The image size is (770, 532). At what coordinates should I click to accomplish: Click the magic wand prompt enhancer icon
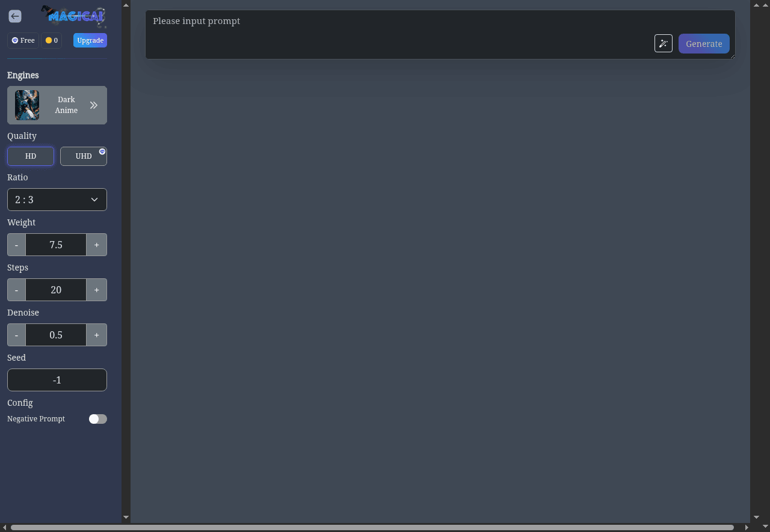[x=663, y=43]
